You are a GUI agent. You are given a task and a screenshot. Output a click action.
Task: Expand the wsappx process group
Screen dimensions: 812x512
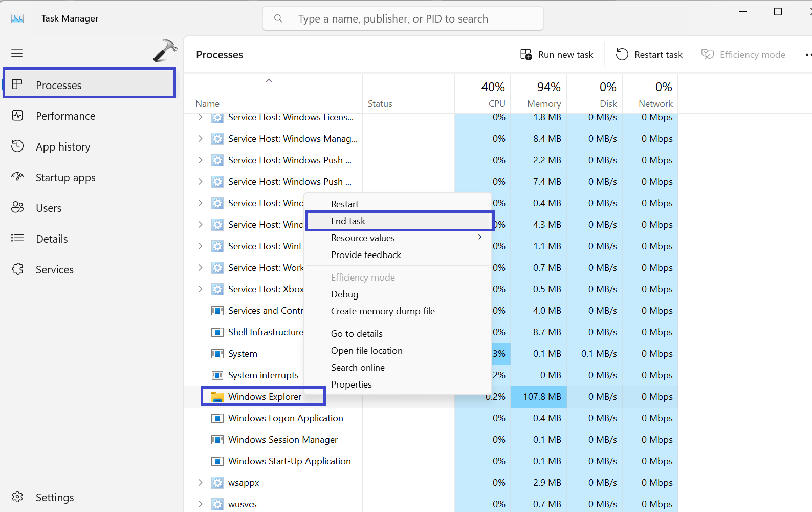coord(200,483)
